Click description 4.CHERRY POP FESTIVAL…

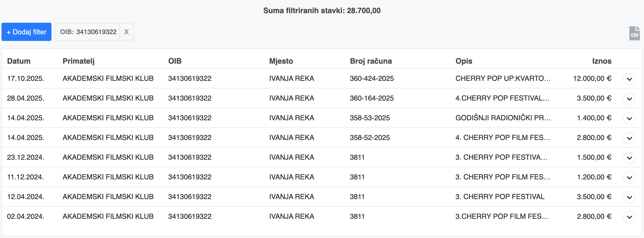point(502,98)
